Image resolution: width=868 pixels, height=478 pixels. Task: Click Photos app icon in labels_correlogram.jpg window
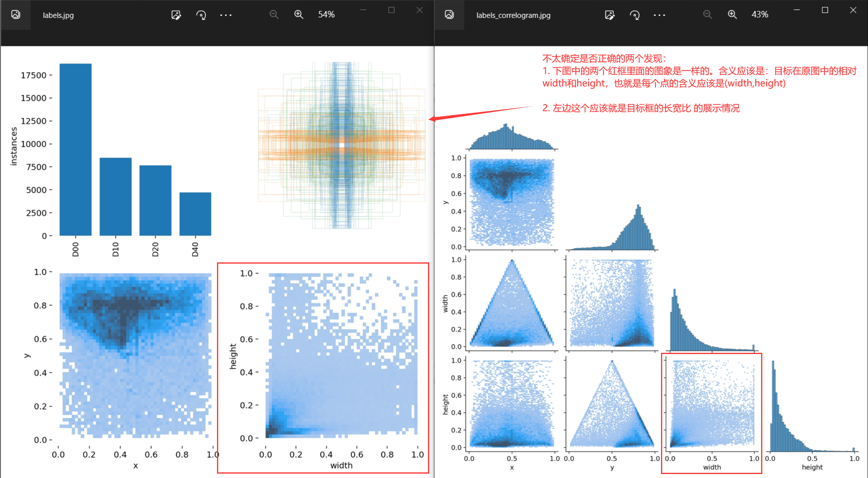449,15
